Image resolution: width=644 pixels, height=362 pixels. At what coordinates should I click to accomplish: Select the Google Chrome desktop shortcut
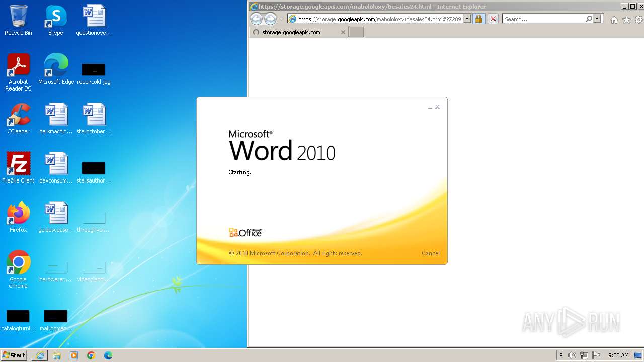click(x=18, y=269)
